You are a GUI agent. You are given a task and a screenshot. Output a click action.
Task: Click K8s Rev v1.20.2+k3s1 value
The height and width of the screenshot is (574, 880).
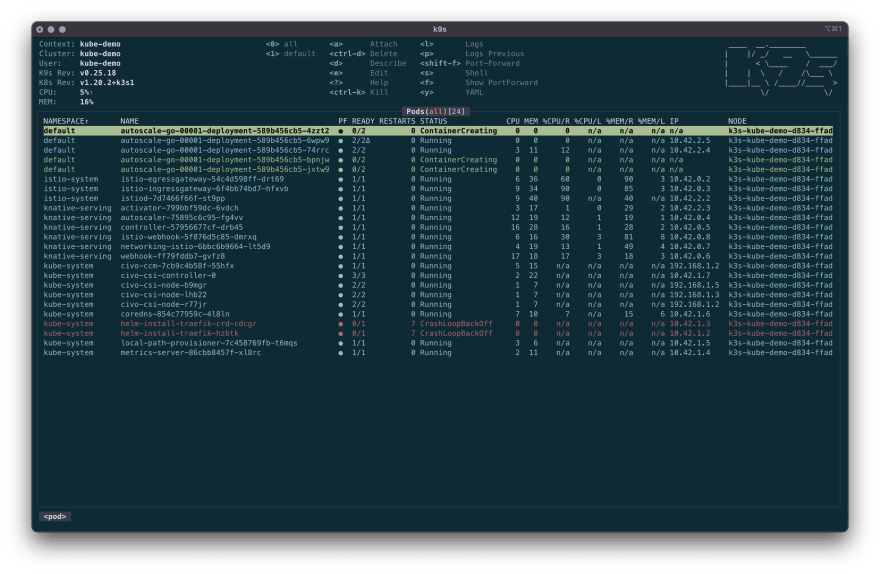click(x=107, y=82)
